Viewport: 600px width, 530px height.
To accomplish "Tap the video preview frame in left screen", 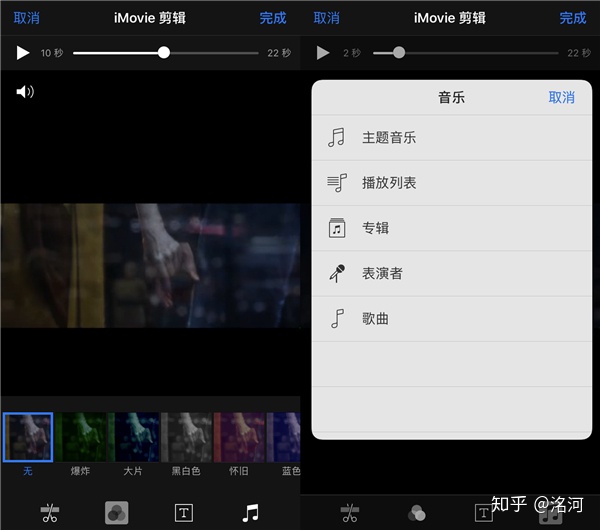I will coord(150,265).
